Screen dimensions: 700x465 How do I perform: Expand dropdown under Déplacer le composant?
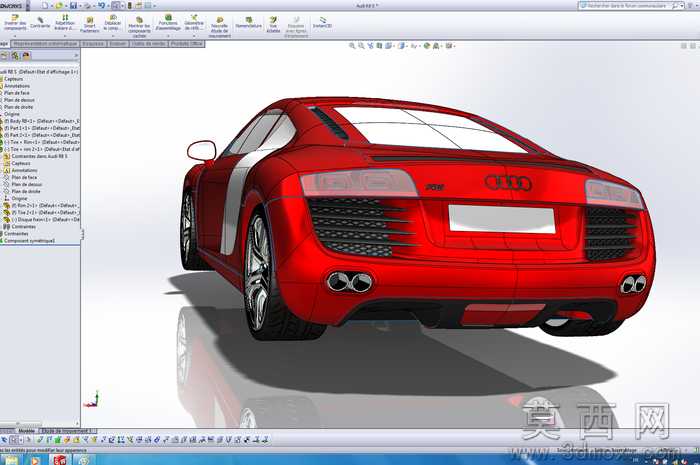112,36
